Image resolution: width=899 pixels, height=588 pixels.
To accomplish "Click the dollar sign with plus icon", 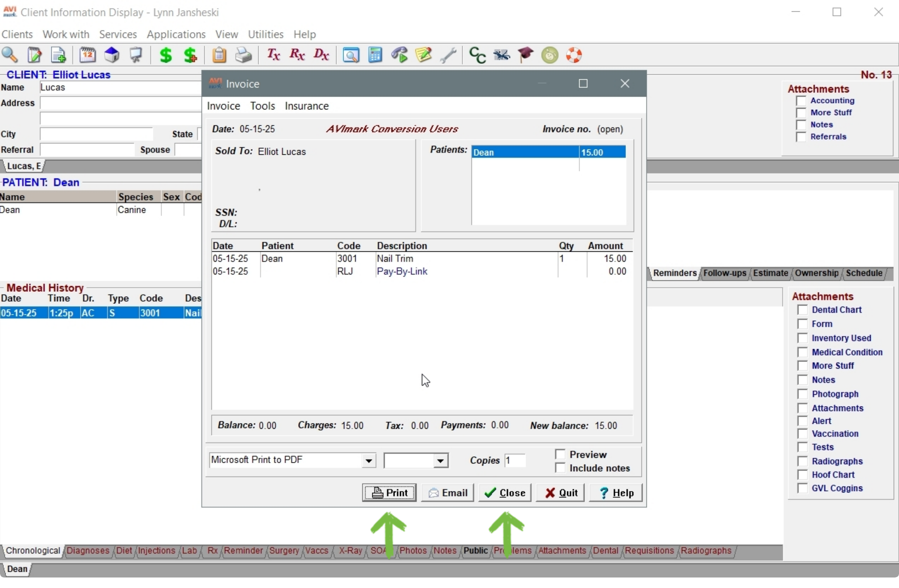I will coord(191,55).
